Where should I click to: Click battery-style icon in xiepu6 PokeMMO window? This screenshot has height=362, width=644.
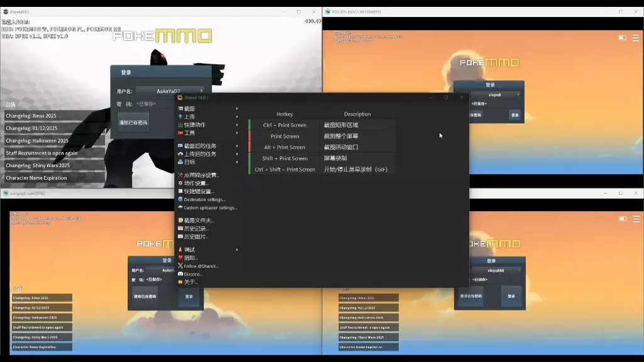click(x=622, y=38)
